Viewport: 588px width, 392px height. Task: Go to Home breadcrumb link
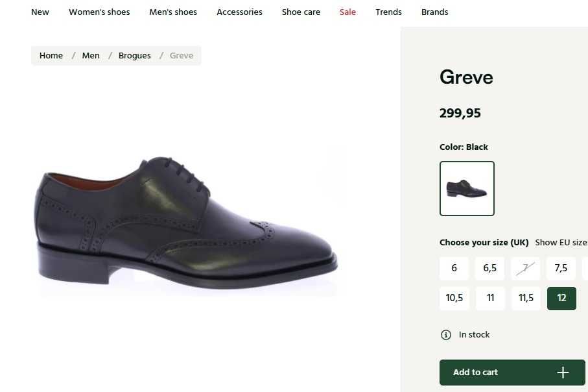click(51, 56)
